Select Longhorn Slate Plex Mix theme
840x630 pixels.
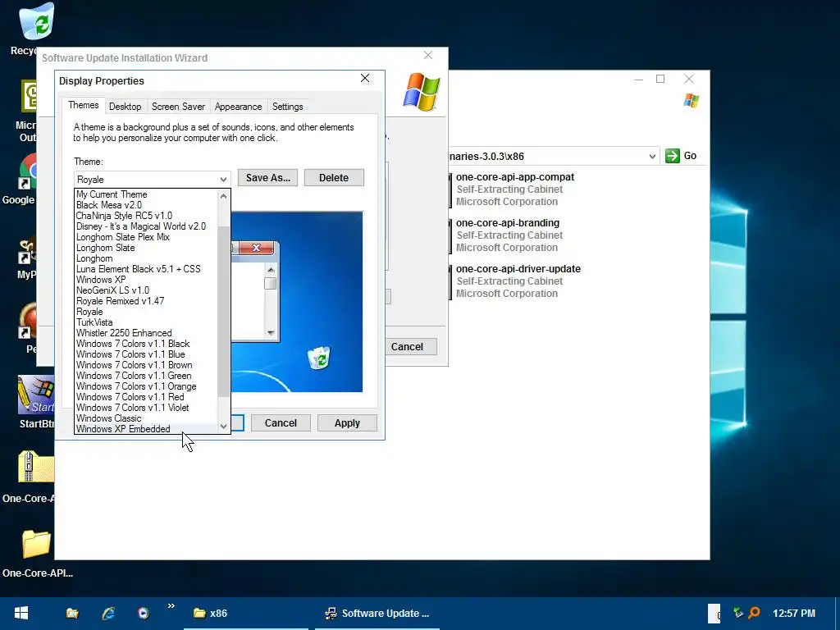(x=146, y=237)
